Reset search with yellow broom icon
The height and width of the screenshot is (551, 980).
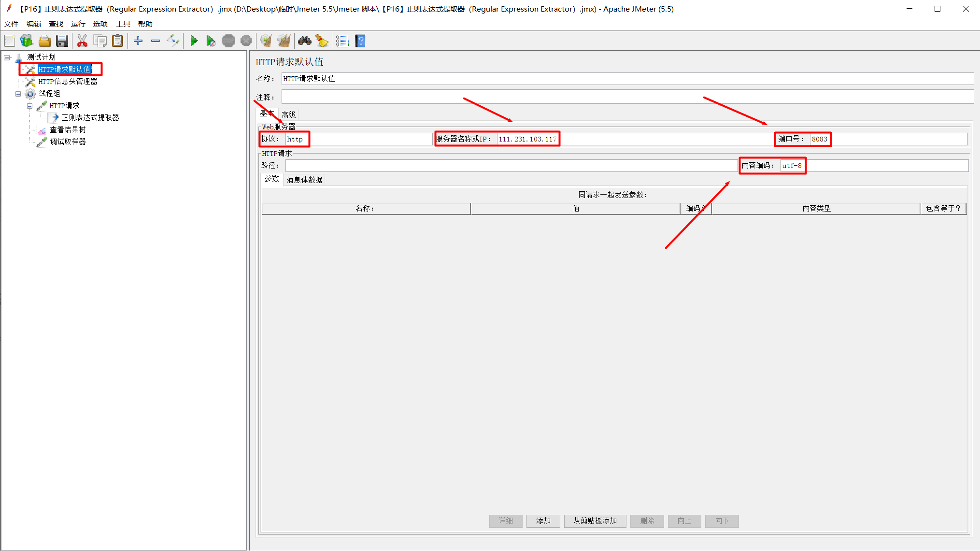(322, 41)
